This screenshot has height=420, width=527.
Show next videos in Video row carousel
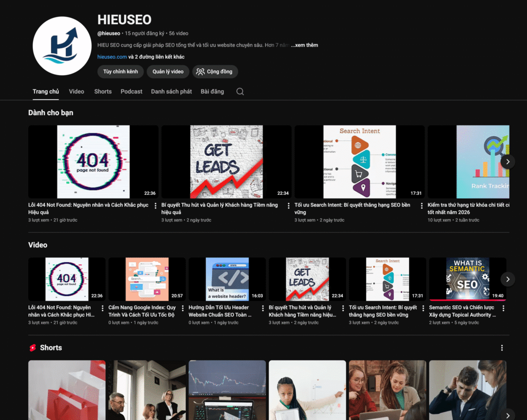pyautogui.click(x=508, y=279)
